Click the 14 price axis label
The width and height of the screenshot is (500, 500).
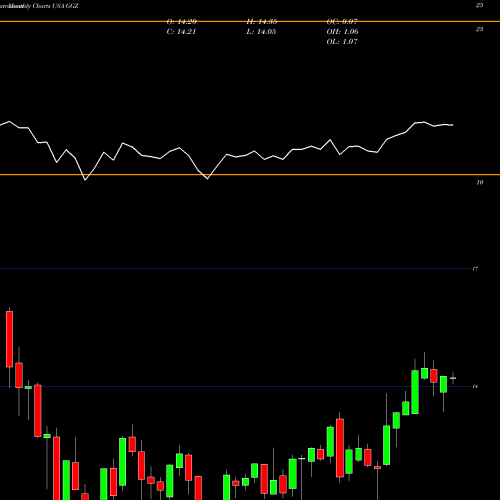tap(475, 387)
